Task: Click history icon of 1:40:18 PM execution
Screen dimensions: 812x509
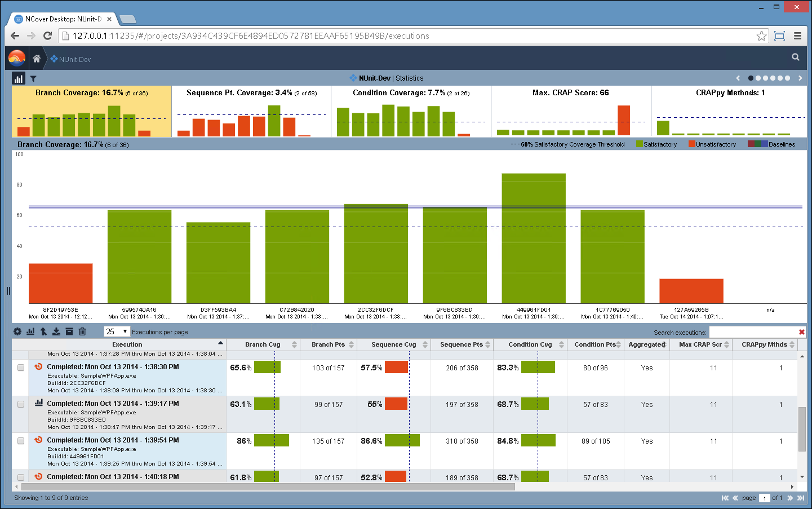Action: click(x=39, y=476)
